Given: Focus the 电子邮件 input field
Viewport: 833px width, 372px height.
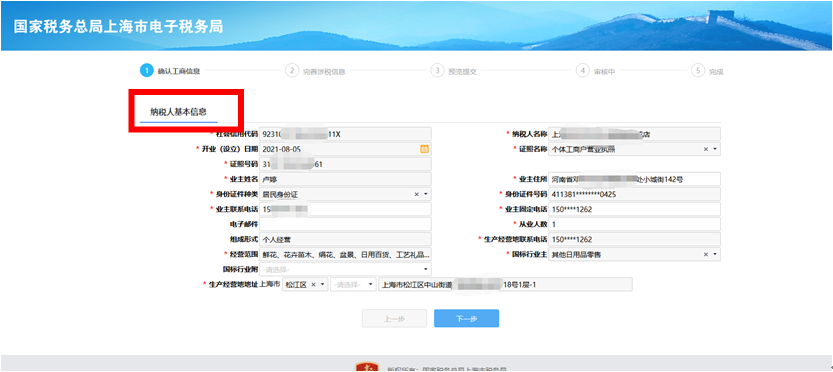Looking at the screenshot, I should (x=345, y=224).
